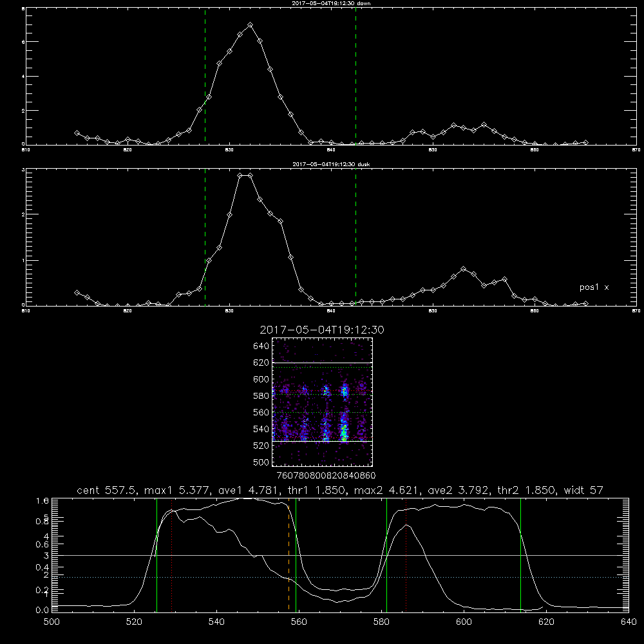Click the 830 x-axis label under dawn plot

pos(229,150)
